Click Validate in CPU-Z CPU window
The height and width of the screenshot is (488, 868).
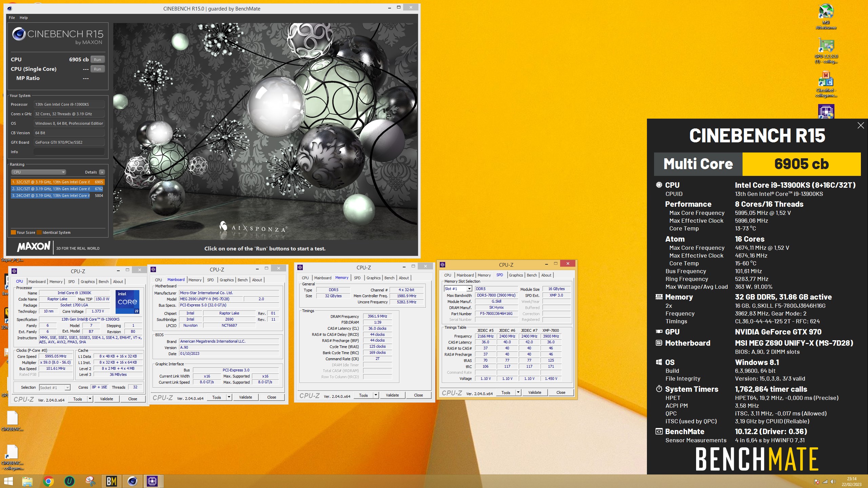(106, 399)
